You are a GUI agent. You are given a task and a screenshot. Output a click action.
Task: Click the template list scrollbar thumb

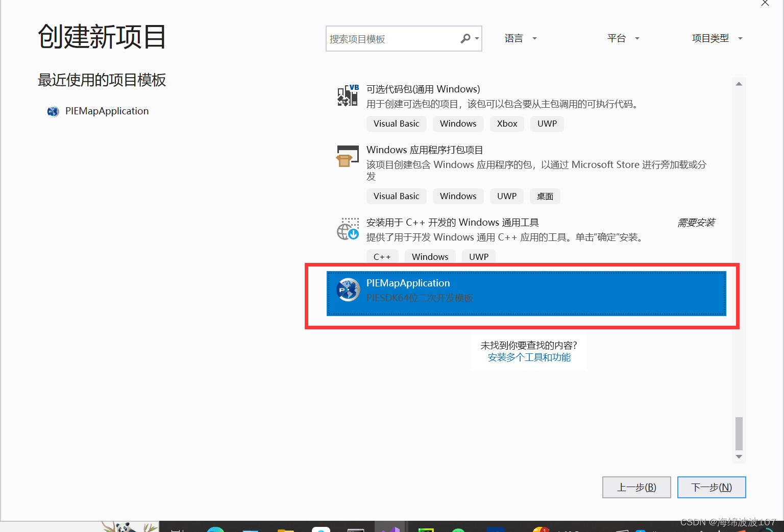739,433
